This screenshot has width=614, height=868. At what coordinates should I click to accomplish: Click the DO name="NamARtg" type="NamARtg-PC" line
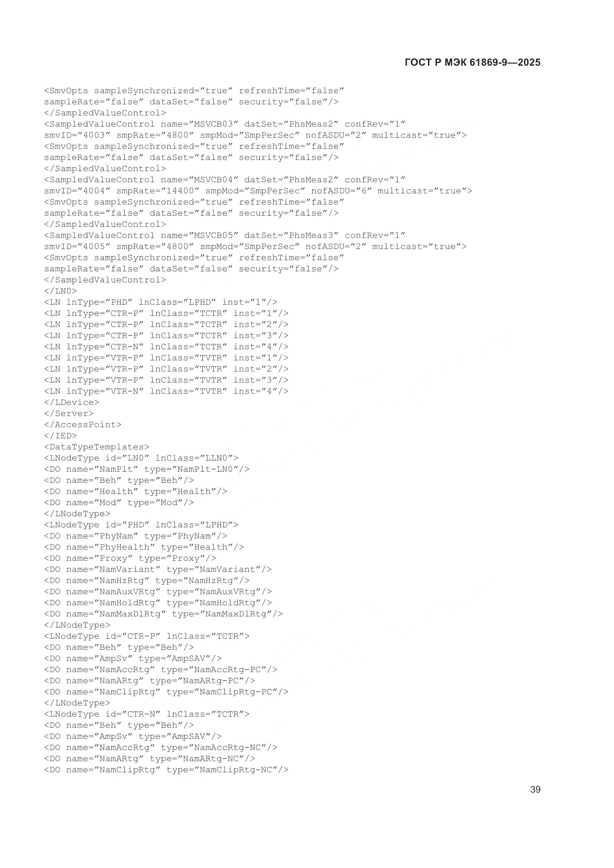click(x=150, y=681)
